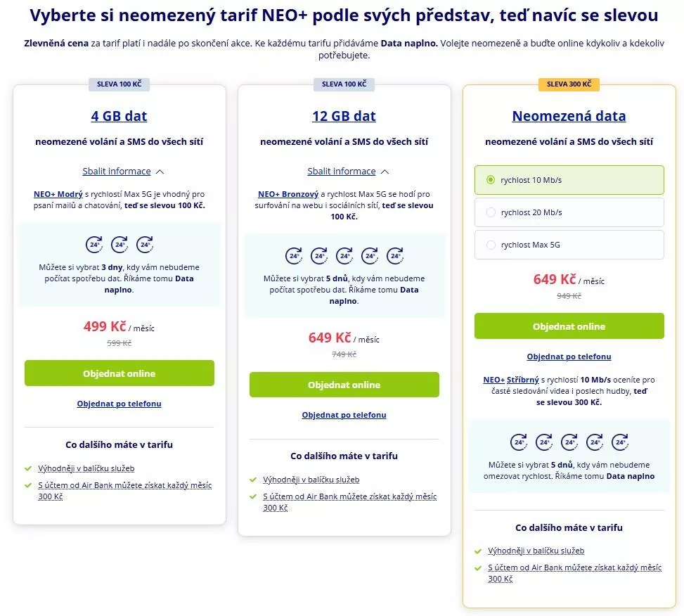
Task: Choose the rychlost Max 5G radio option
Action: point(491,245)
